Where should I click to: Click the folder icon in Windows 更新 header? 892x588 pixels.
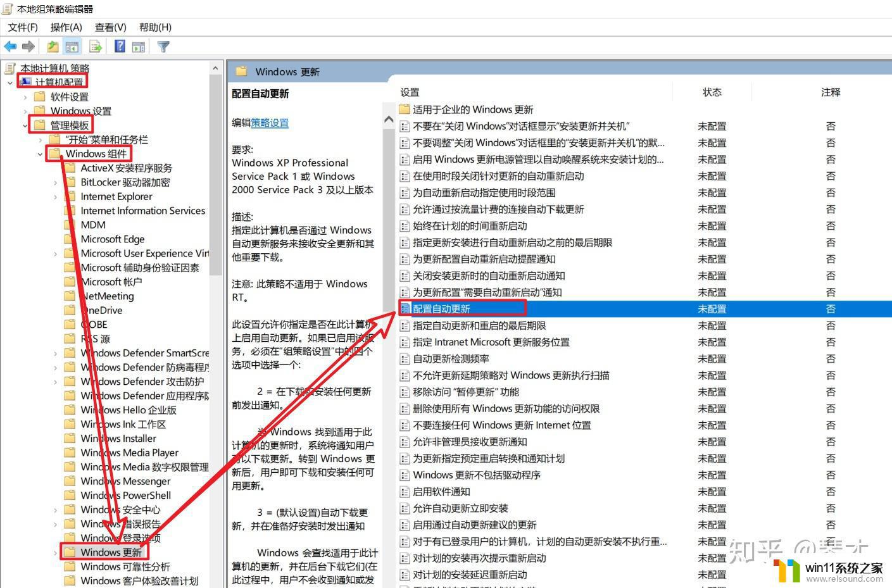241,72
